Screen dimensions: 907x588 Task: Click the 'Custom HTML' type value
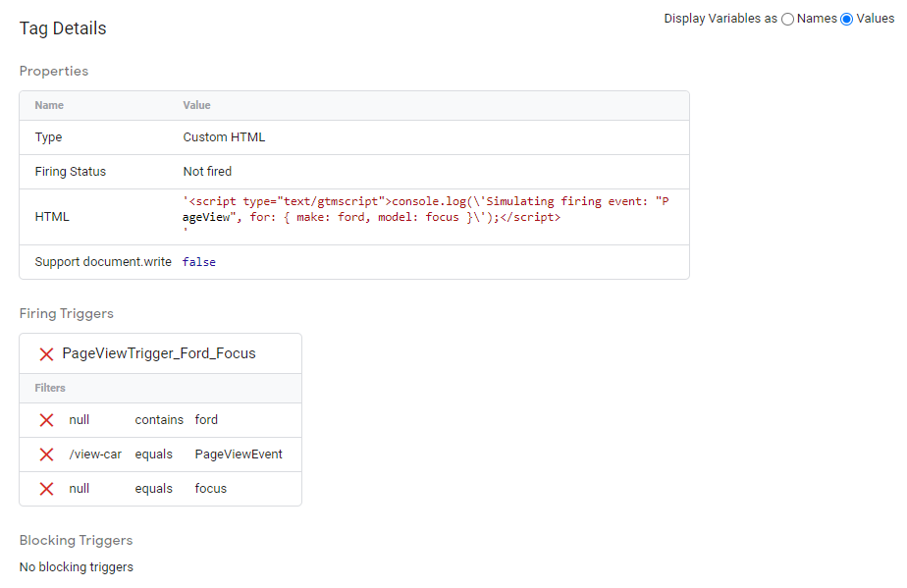pos(224,137)
